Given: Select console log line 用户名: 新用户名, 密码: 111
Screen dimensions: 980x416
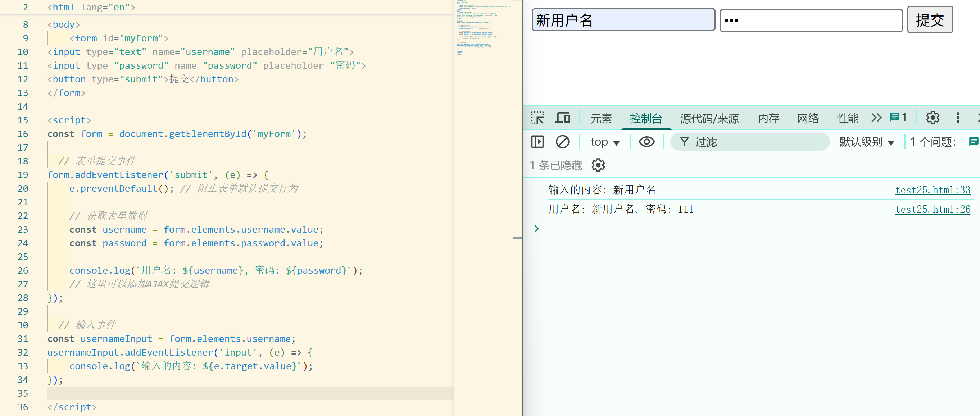Looking at the screenshot, I should click(x=621, y=209).
